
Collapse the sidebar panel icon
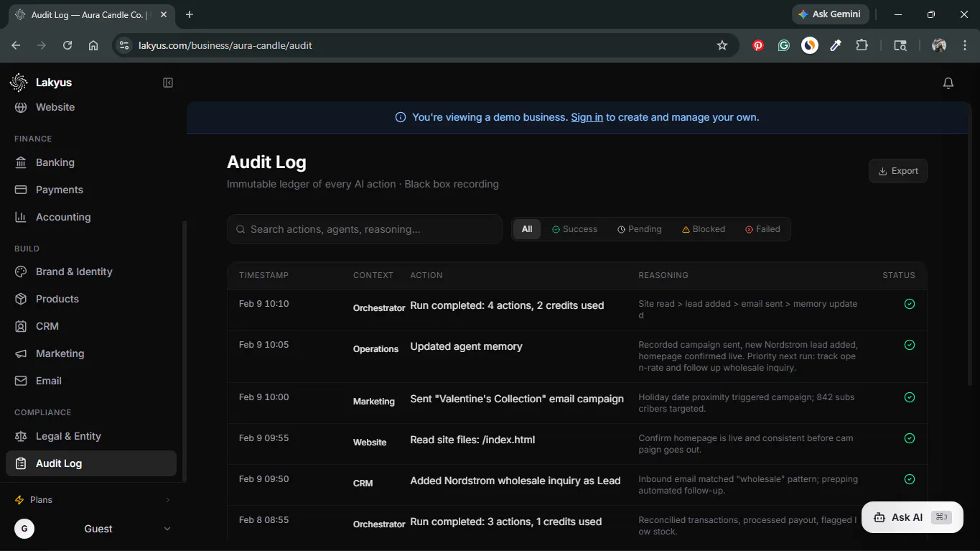[168, 83]
